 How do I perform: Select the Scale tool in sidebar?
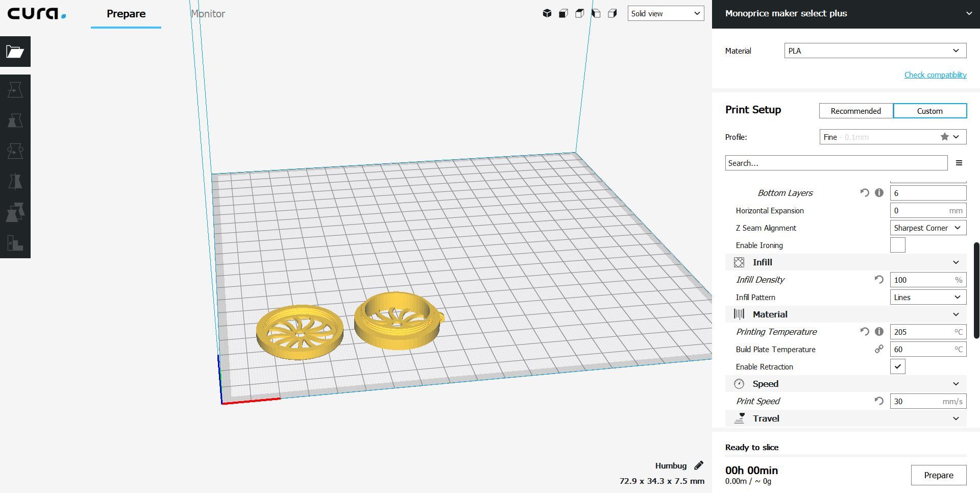coord(15,120)
